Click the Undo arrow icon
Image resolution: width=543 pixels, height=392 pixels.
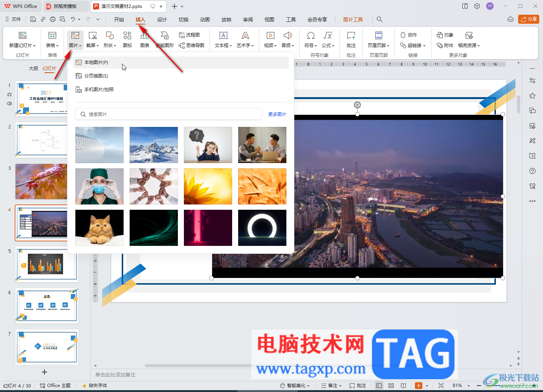click(73, 19)
